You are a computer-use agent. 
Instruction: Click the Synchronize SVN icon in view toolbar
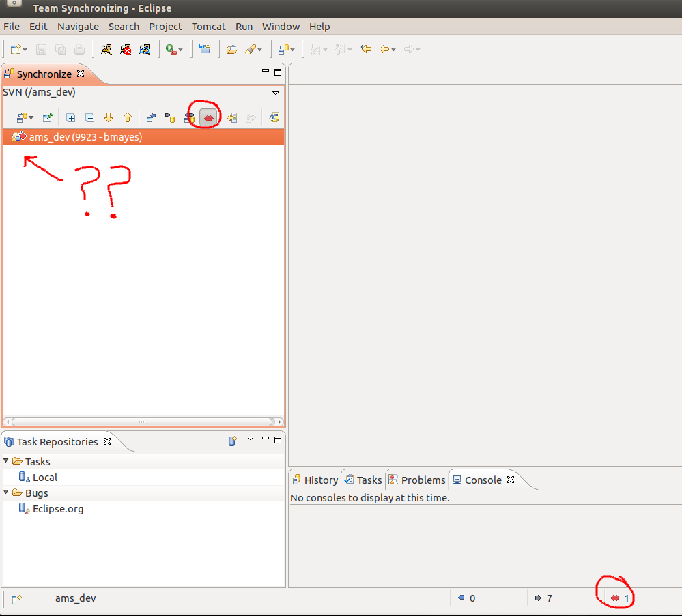[22, 117]
